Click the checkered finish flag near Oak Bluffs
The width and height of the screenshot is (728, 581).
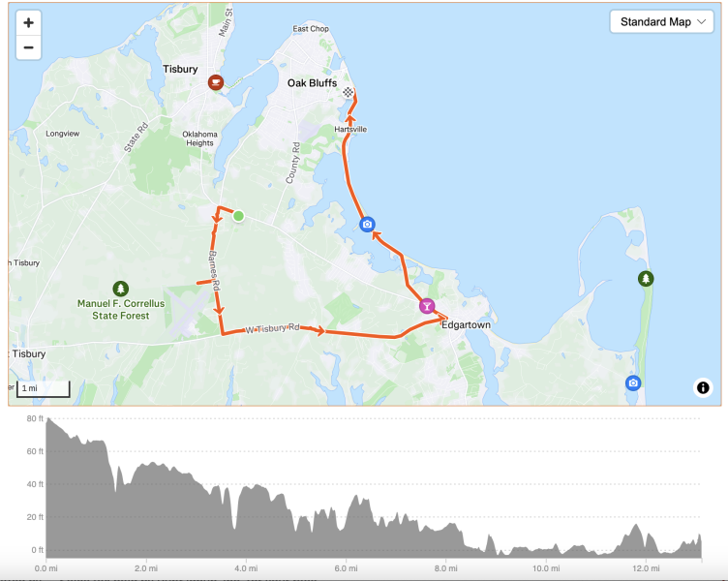(348, 94)
